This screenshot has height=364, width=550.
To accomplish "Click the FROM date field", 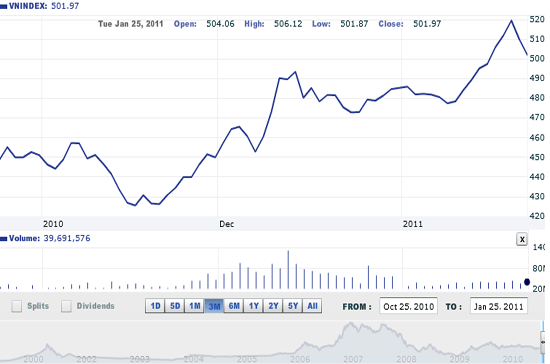I will (408, 306).
